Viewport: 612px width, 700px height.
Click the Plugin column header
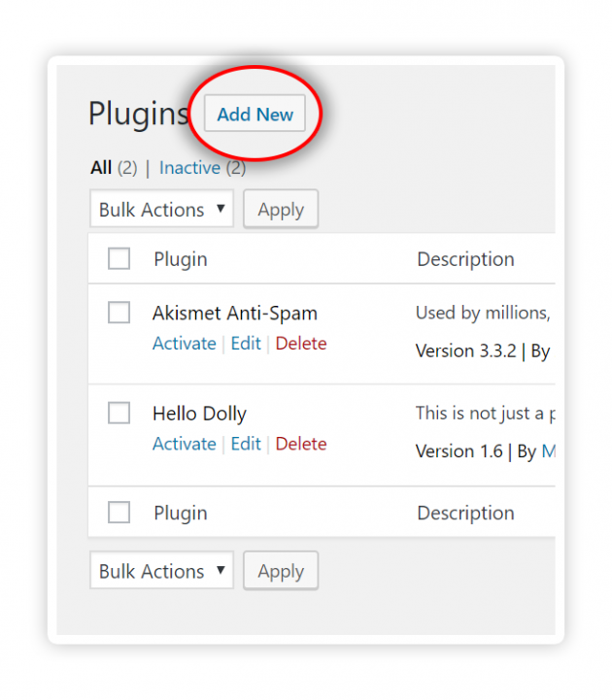(181, 259)
